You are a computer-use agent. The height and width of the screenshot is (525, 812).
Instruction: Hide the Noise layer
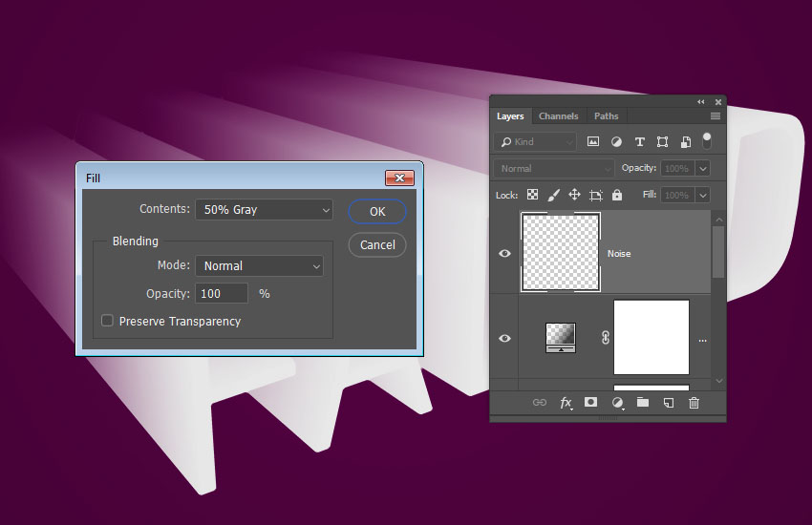pyautogui.click(x=505, y=254)
